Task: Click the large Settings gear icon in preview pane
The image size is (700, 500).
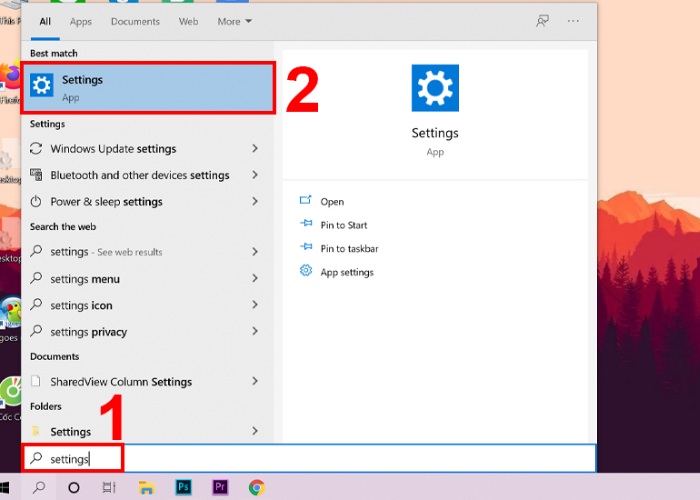Action: pos(435,88)
